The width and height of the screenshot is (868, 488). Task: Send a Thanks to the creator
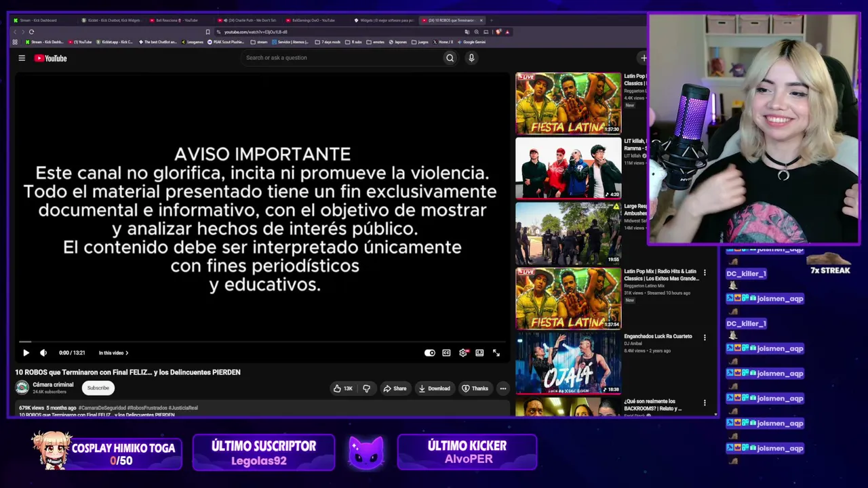[475, 388]
